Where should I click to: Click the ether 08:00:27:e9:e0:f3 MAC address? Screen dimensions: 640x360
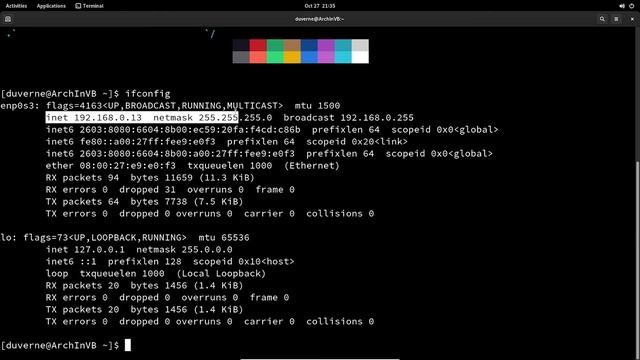(x=111, y=166)
